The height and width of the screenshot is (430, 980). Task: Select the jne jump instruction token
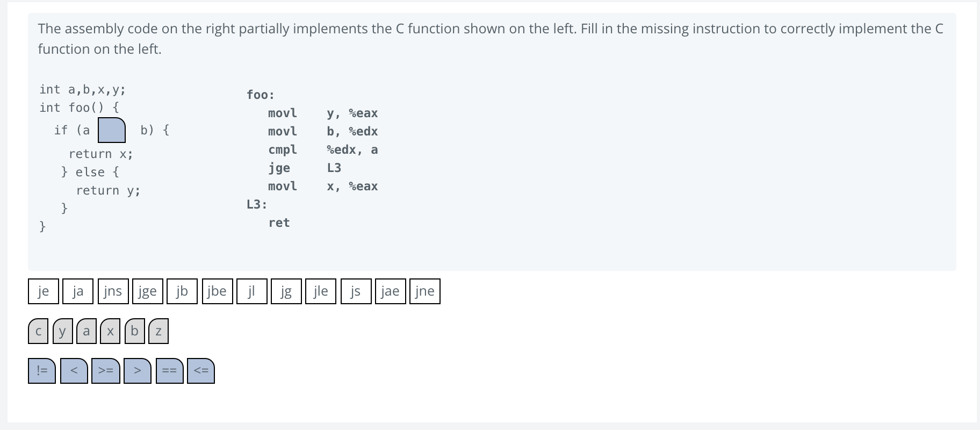pos(424,291)
